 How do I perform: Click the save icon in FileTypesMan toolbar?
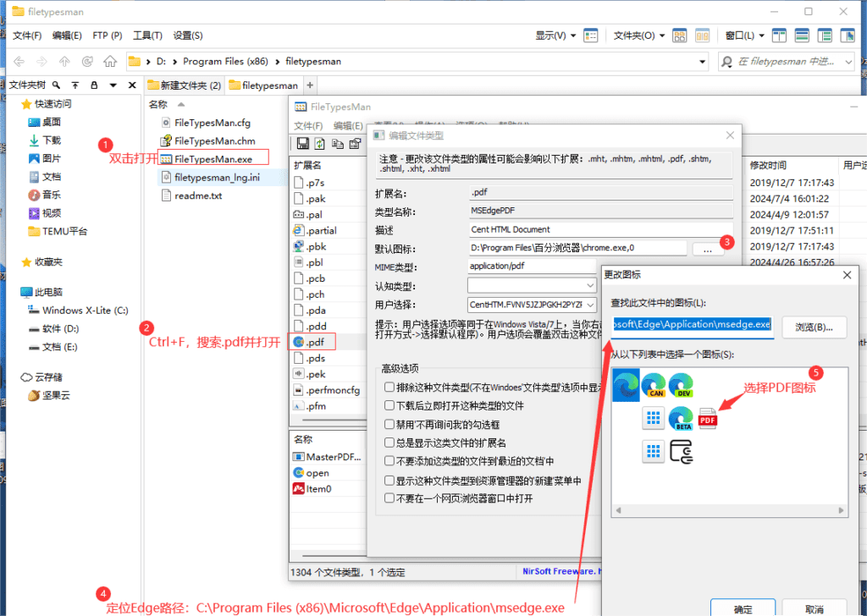click(302, 144)
